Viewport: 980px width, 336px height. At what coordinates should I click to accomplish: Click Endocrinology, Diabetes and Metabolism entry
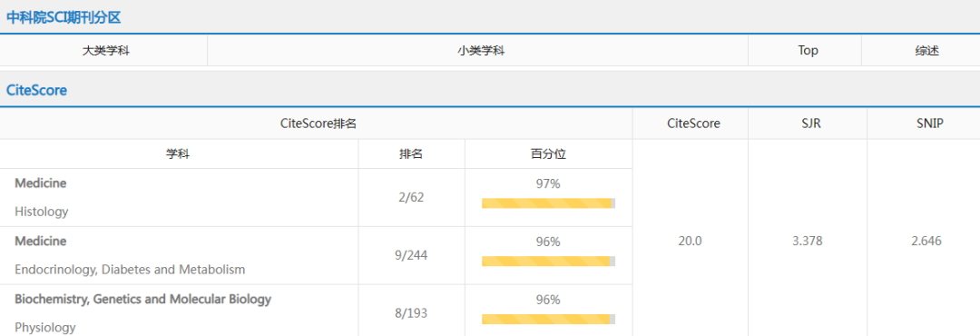[130, 270]
